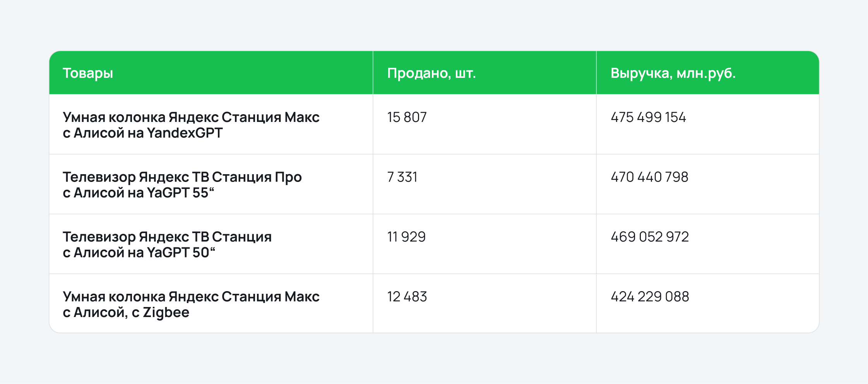This screenshot has height=384, width=868.
Task: Select Станция Макс с Zigbee product name
Action: click(191, 304)
